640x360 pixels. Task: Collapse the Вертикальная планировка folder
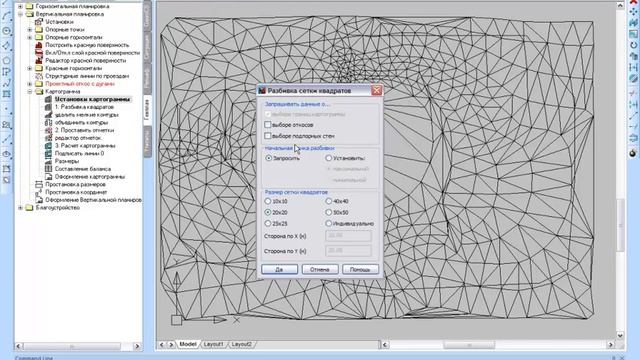[20, 14]
